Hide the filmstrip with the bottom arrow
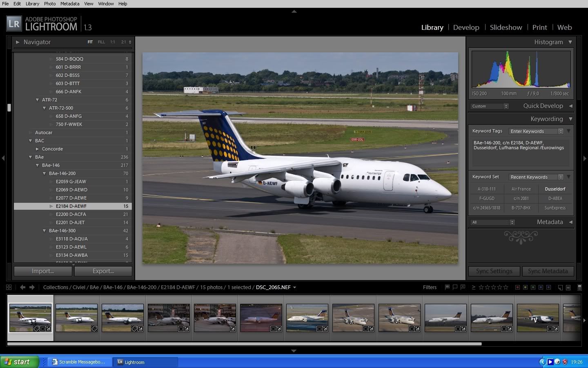This screenshot has height=368, width=588. [x=294, y=350]
